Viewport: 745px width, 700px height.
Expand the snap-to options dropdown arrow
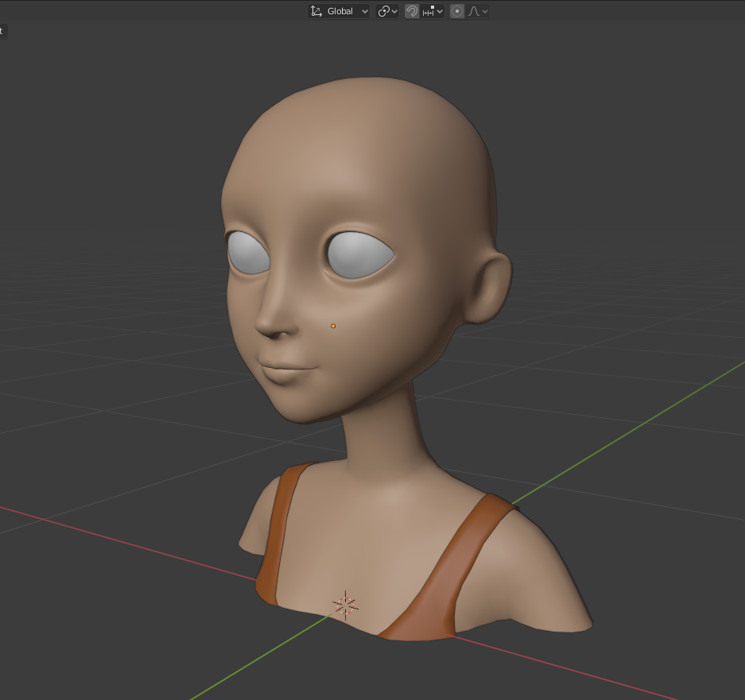438,11
